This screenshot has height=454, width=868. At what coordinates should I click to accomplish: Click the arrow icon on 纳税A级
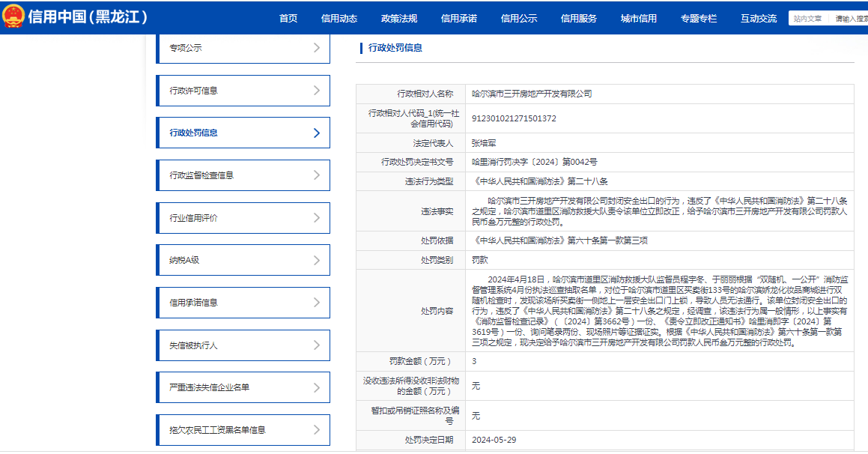tap(317, 260)
